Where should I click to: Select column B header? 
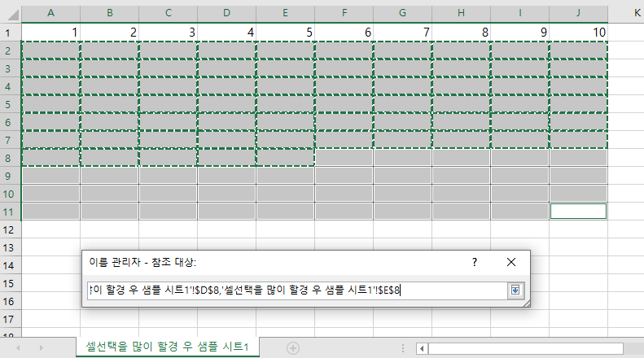pyautogui.click(x=110, y=14)
